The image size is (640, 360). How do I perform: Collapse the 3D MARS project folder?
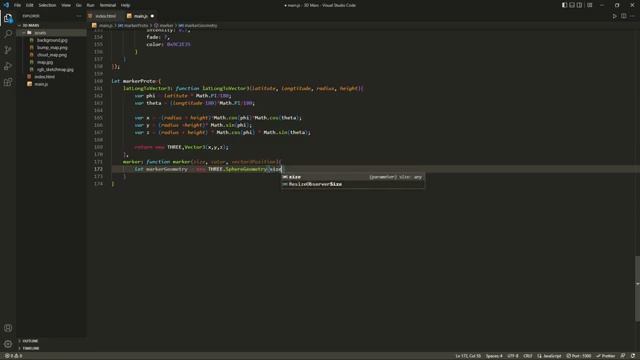coord(31,25)
